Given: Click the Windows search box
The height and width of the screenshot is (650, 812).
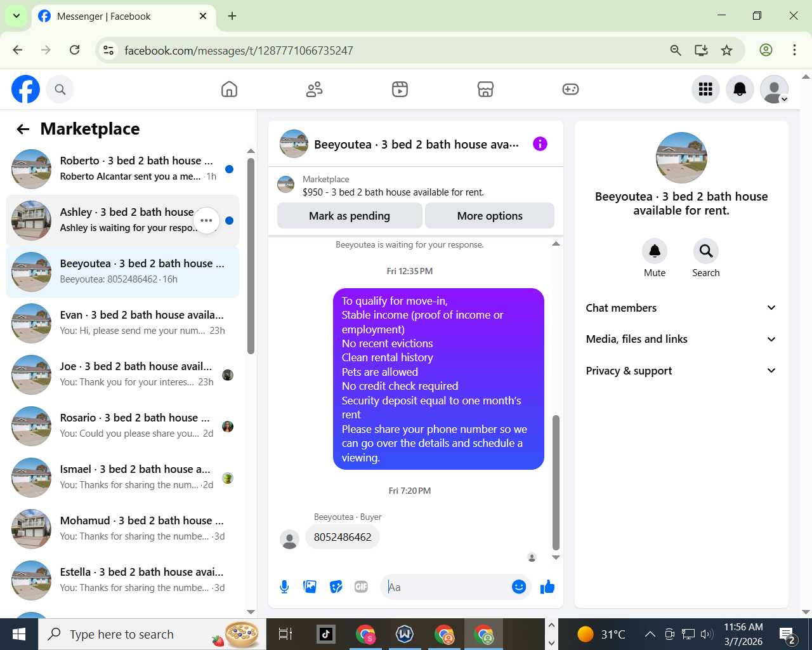Looking at the screenshot, I should pos(152,634).
